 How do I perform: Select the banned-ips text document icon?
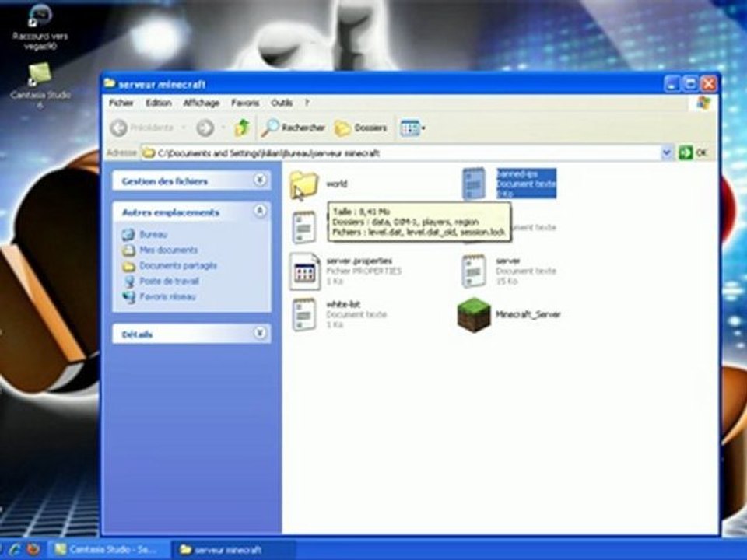point(474,184)
